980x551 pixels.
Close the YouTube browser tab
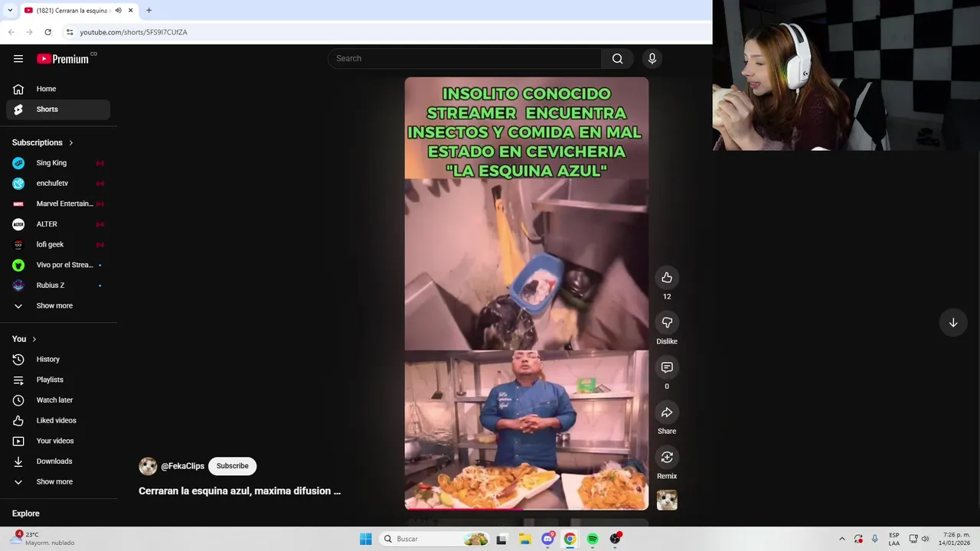pos(131,10)
